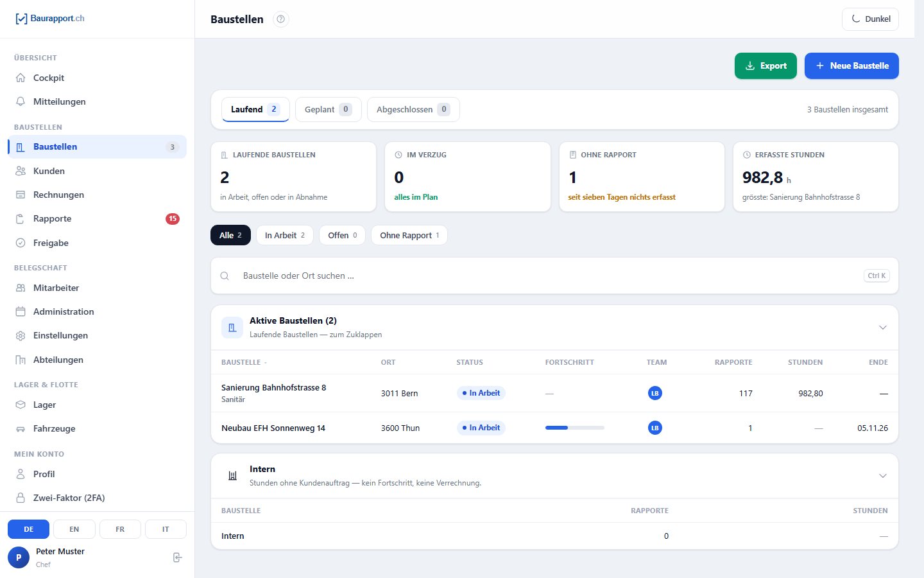Screen dimensions: 924x578
Task: Collapse the Intern section chevron
Action: pos(882,476)
